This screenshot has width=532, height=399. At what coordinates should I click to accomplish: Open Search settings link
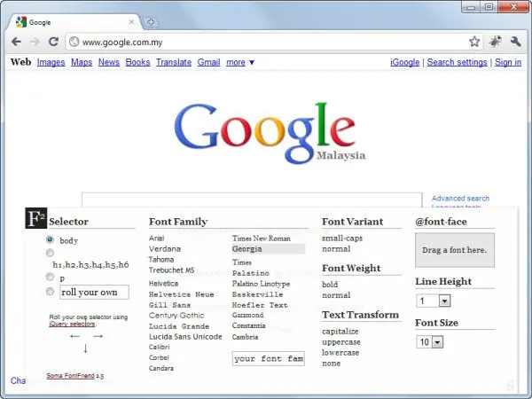457,62
